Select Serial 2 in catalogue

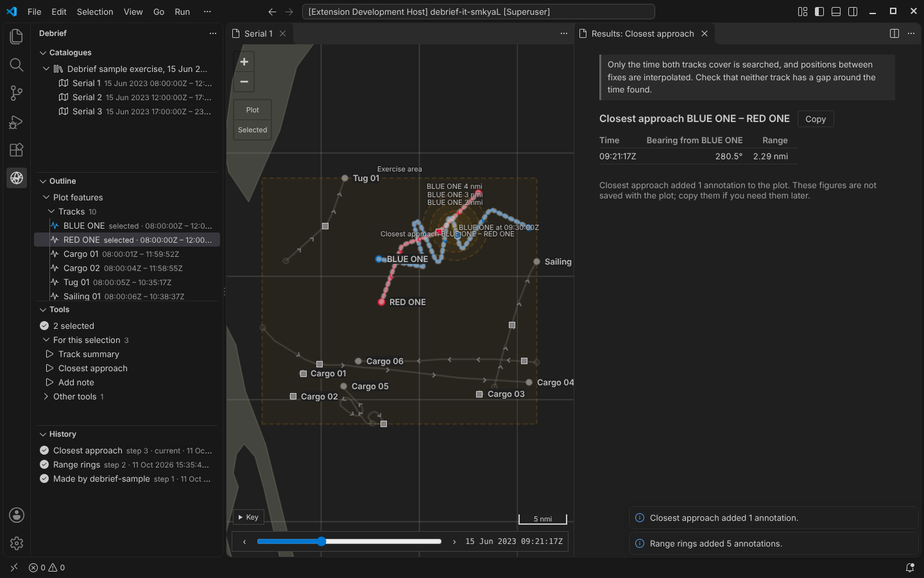coord(126,97)
